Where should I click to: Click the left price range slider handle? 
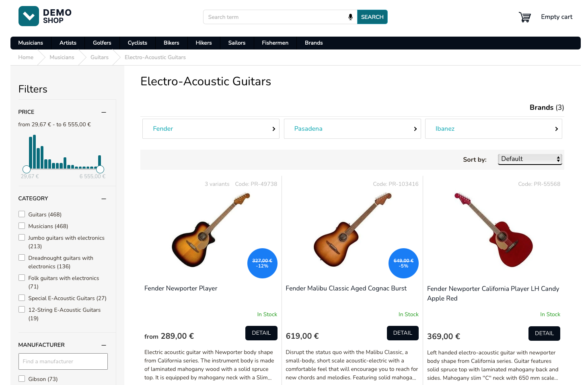click(x=27, y=169)
